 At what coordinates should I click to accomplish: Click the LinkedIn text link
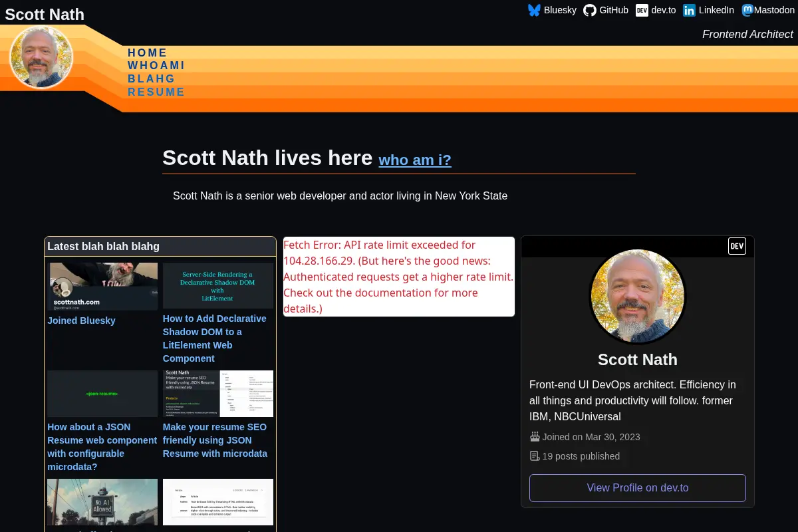pos(716,10)
